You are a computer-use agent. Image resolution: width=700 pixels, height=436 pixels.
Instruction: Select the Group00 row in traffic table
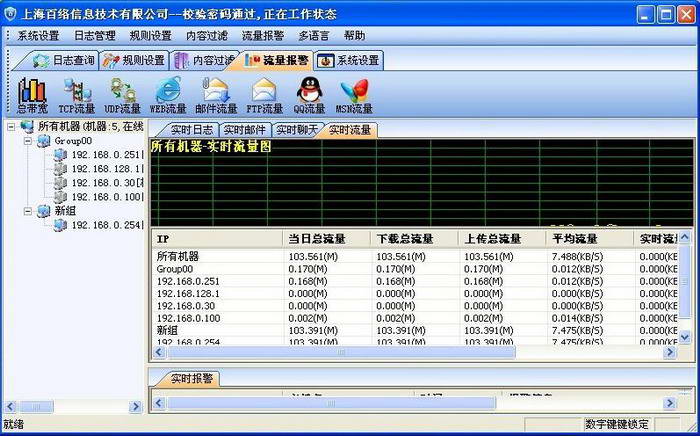tap(415, 269)
